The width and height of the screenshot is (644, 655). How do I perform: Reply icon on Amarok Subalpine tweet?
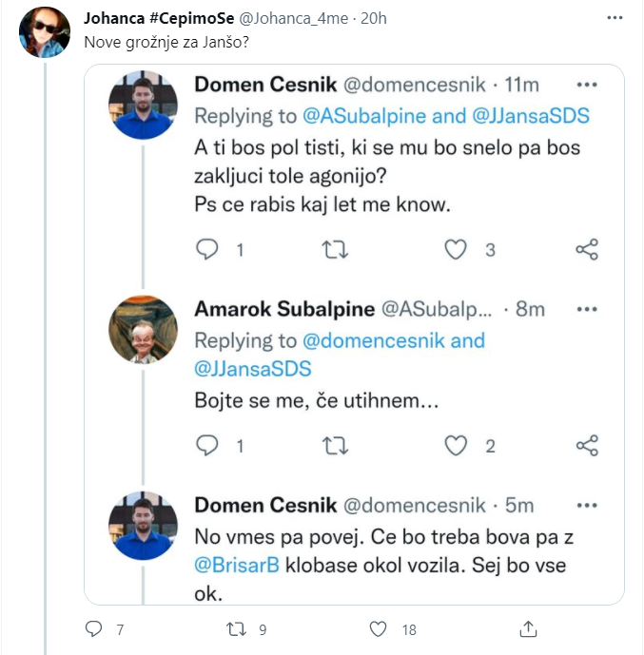[x=206, y=445]
